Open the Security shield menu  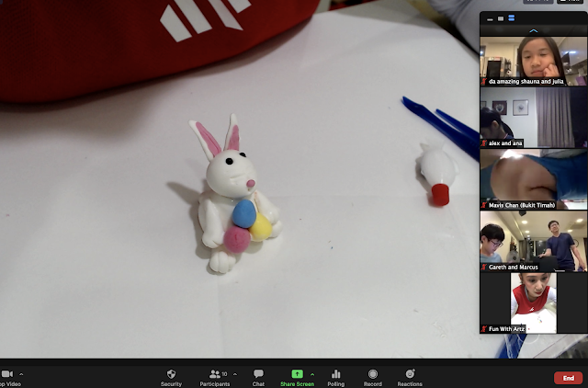(171, 377)
